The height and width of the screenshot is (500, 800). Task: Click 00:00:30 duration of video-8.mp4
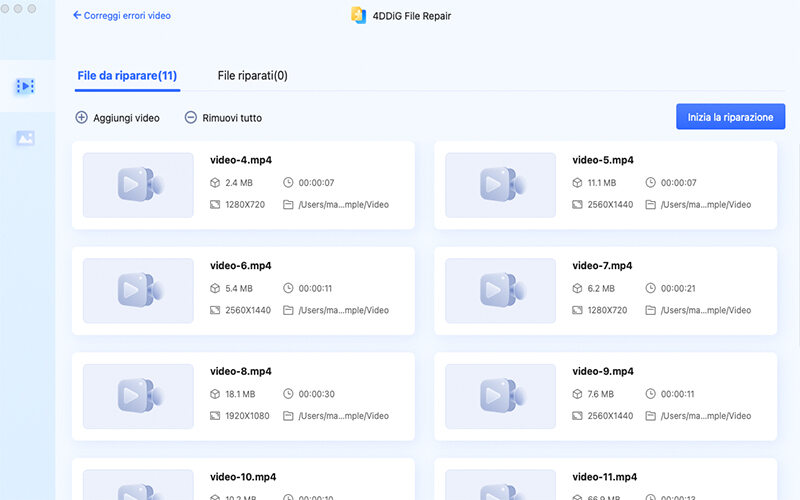[316, 394]
